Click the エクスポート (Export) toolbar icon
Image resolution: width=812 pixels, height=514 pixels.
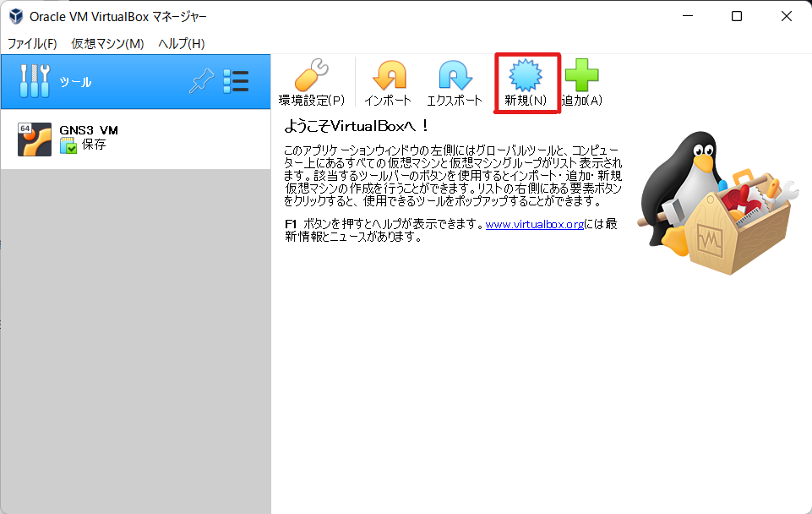[x=455, y=75]
